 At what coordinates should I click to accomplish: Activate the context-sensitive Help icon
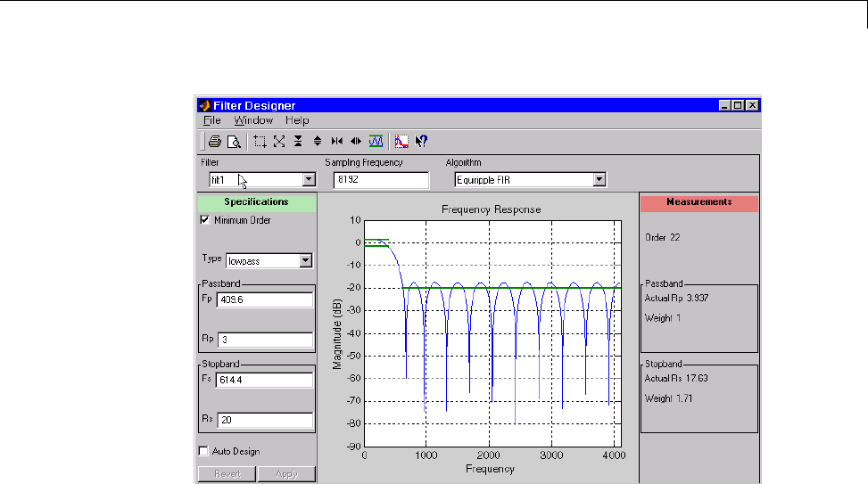(421, 141)
